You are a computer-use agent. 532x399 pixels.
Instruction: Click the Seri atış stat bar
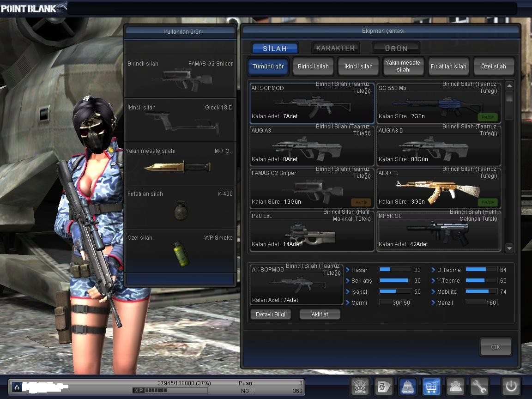[x=395, y=280]
